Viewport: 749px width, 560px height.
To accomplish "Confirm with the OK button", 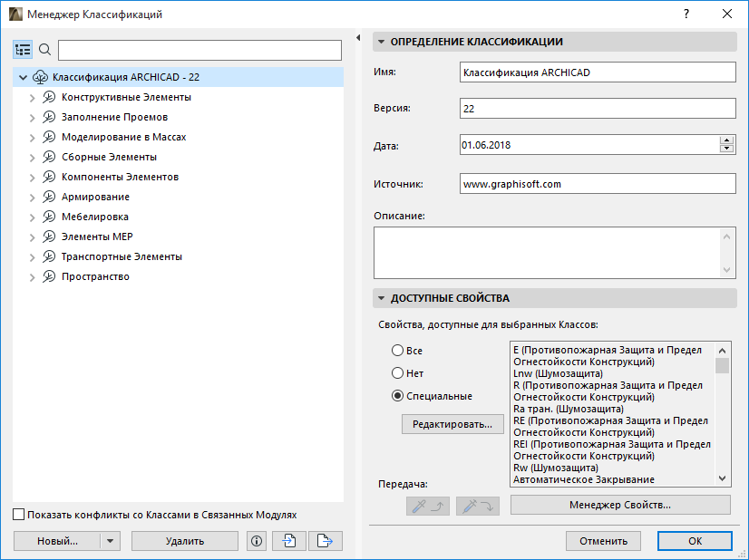I will pyautogui.click(x=695, y=541).
